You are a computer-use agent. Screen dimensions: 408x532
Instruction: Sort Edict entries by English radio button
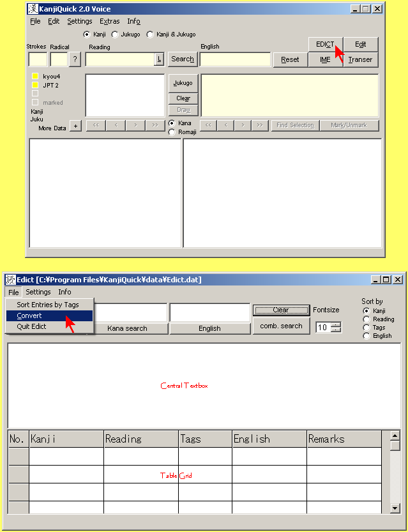tap(366, 336)
